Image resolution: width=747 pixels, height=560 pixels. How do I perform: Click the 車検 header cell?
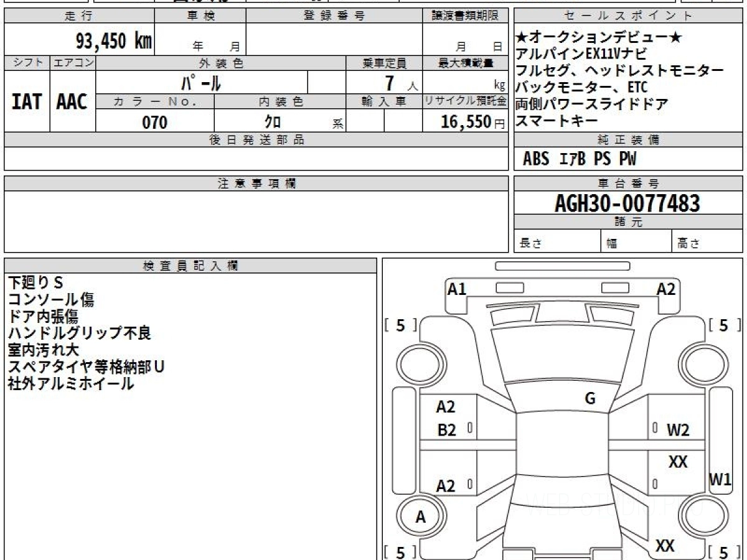pyautogui.click(x=200, y=16)
